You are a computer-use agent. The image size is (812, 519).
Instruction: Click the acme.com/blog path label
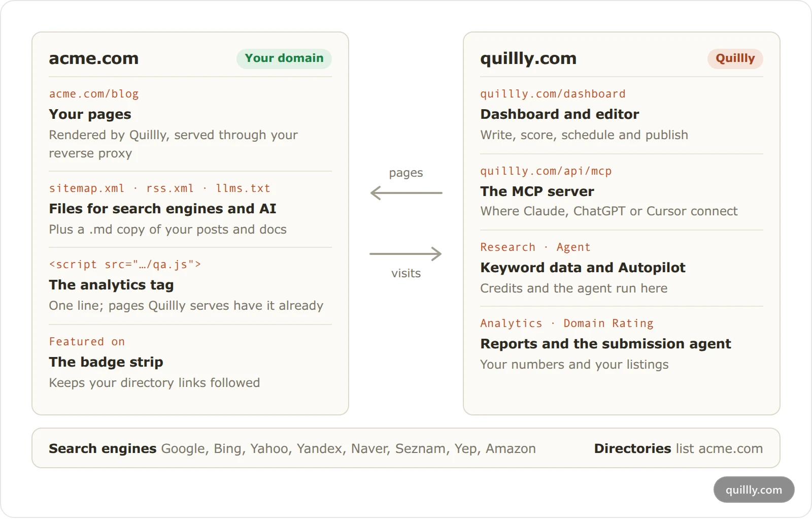(x=94, y=94)
